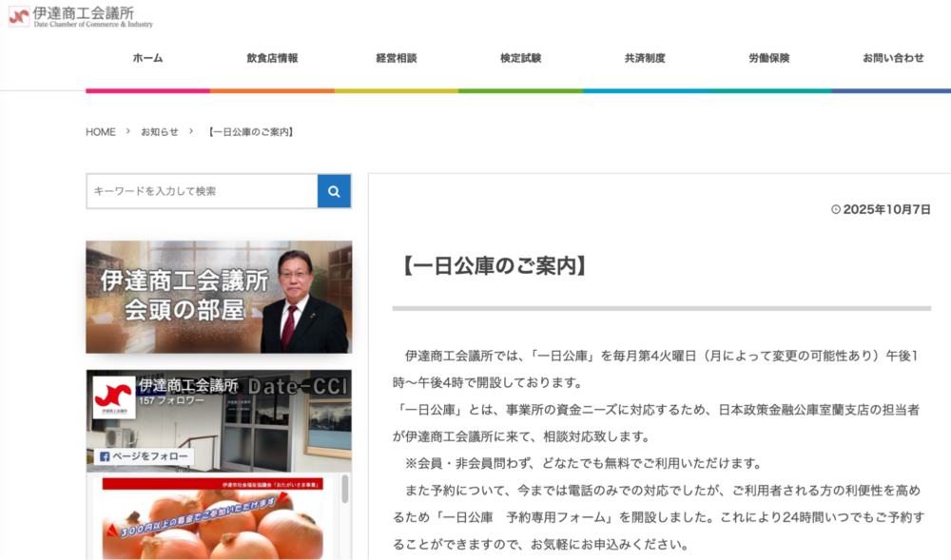951x560 pixels.
Task: Open the お問い合わせ contact page
Action: [893, 58]
